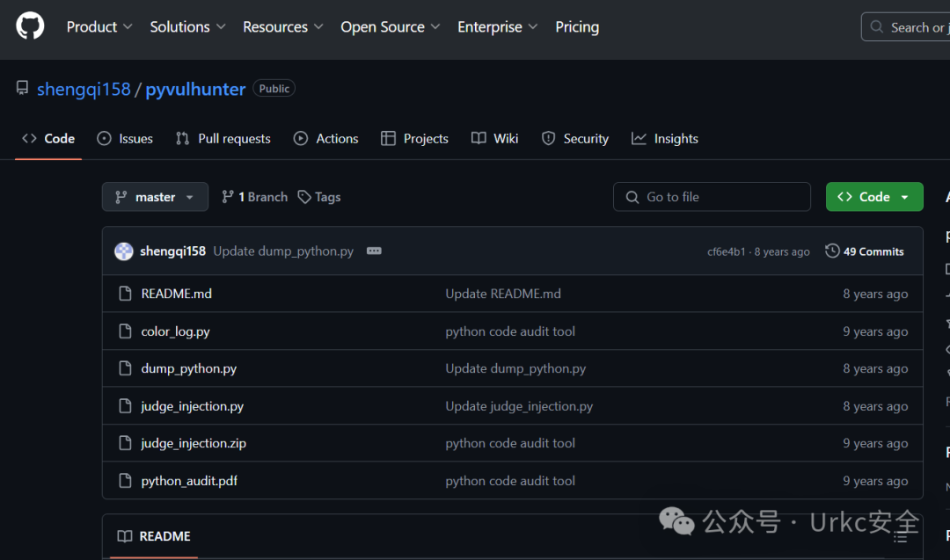The height and width of the screenshot is (560, 950).
Task: Open python_audit.pdf commit message python code audit tool
Action: [x=510, y=481]
